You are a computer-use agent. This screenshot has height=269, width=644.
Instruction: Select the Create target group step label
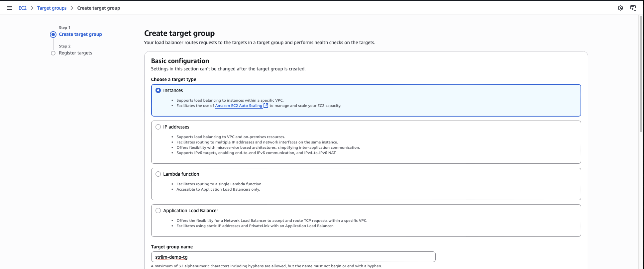pos(80,34)
